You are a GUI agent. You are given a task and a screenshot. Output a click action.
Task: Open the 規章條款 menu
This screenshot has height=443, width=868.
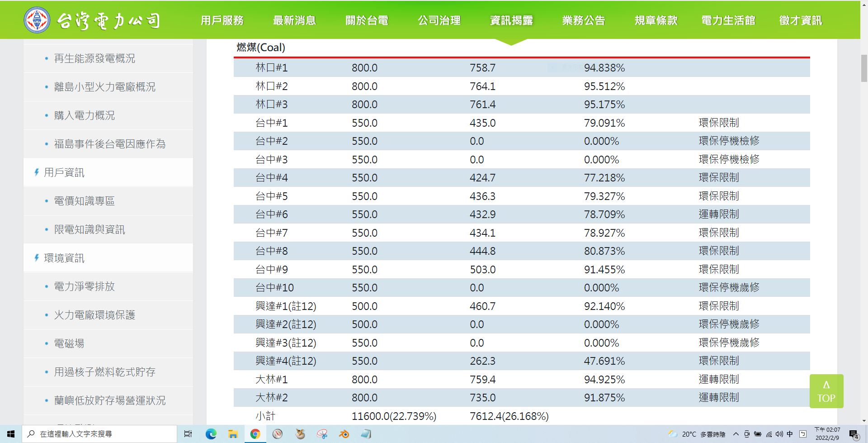pyautogui.click(x=656, y=20)
